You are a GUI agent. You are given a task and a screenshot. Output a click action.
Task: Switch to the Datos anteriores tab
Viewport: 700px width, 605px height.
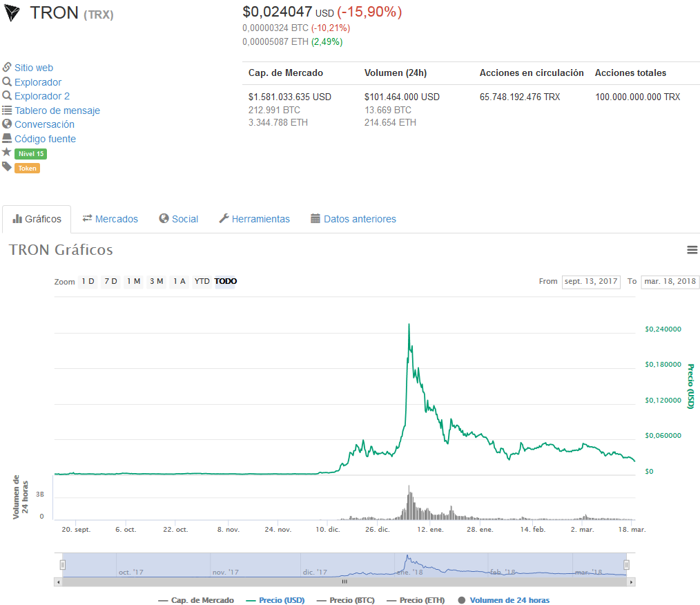353,219
